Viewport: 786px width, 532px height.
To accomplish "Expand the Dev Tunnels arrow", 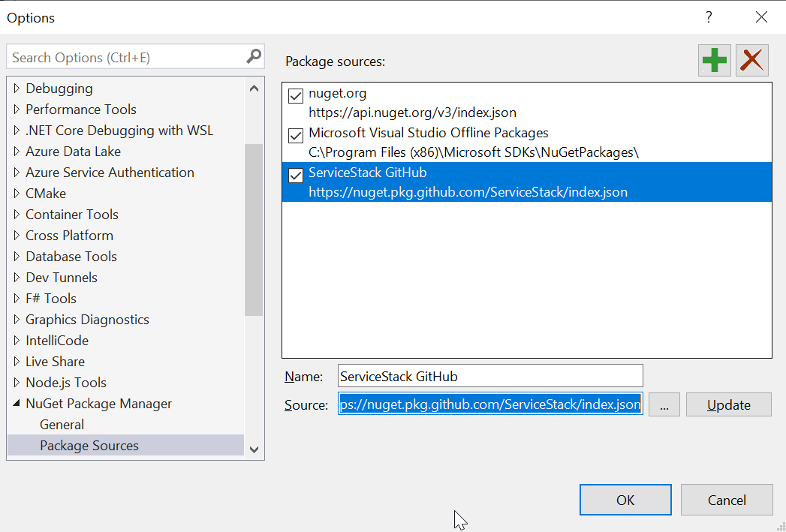I will coord(17,278).
